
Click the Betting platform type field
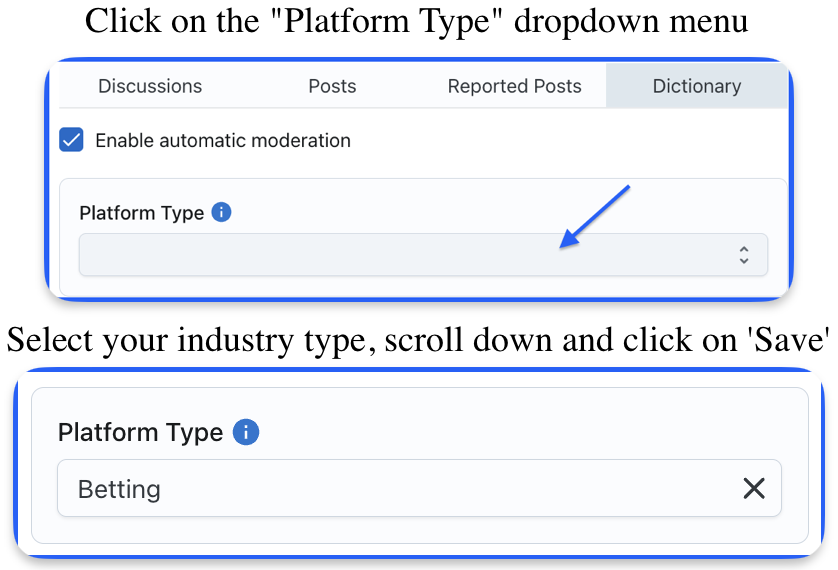click(420, 488)
